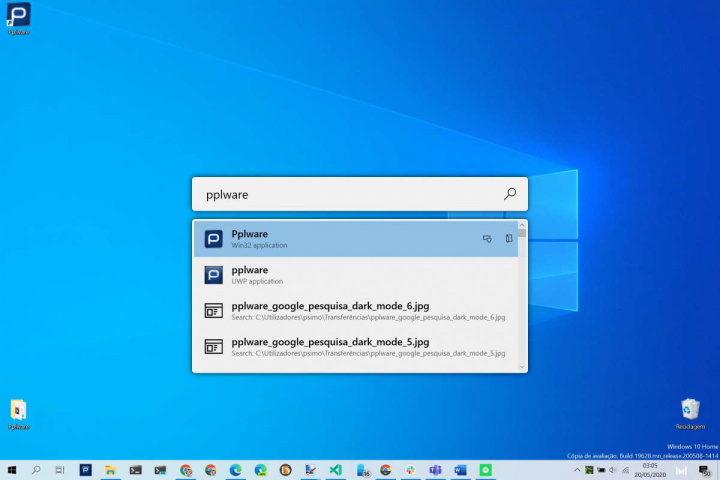Open Microsoft Word from the taskbar
This screenshot has width=720, height=480.
[x=460, y=469]
